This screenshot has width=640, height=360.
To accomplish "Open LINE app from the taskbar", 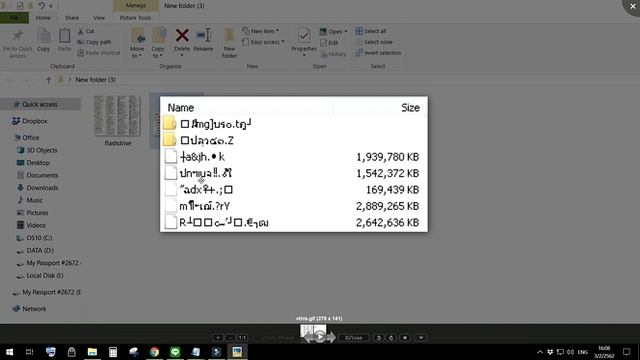I will click(x=175, y=352).
